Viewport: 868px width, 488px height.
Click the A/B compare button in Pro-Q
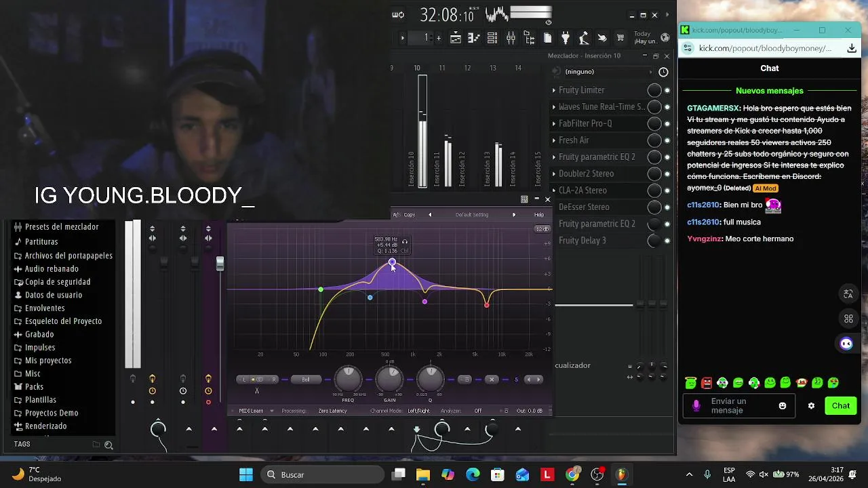point(397,215)
